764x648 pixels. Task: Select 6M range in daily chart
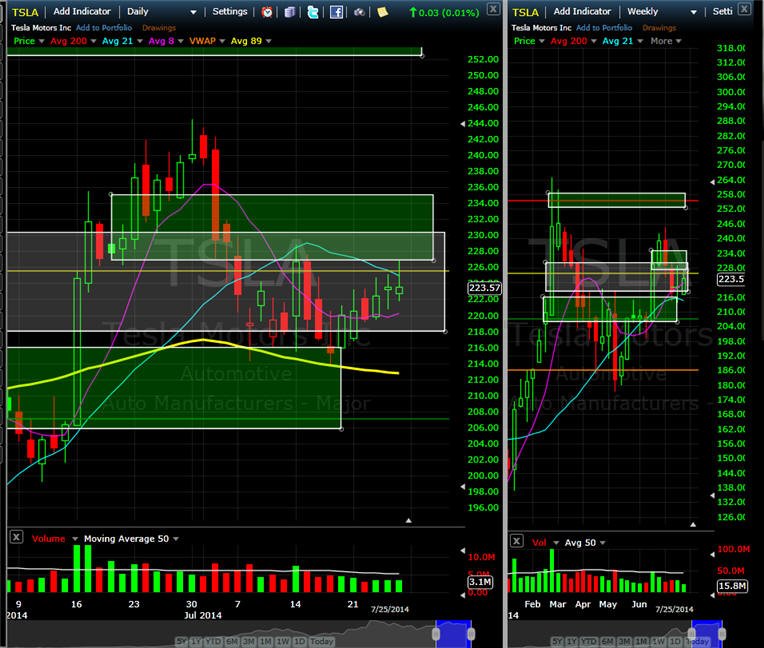click(x=232, y=641)
